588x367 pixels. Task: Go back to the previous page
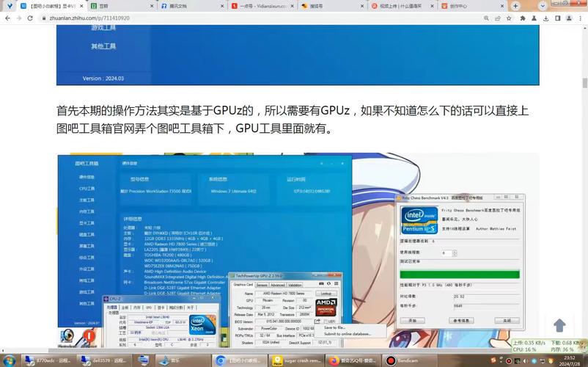(x=7, y=18)
